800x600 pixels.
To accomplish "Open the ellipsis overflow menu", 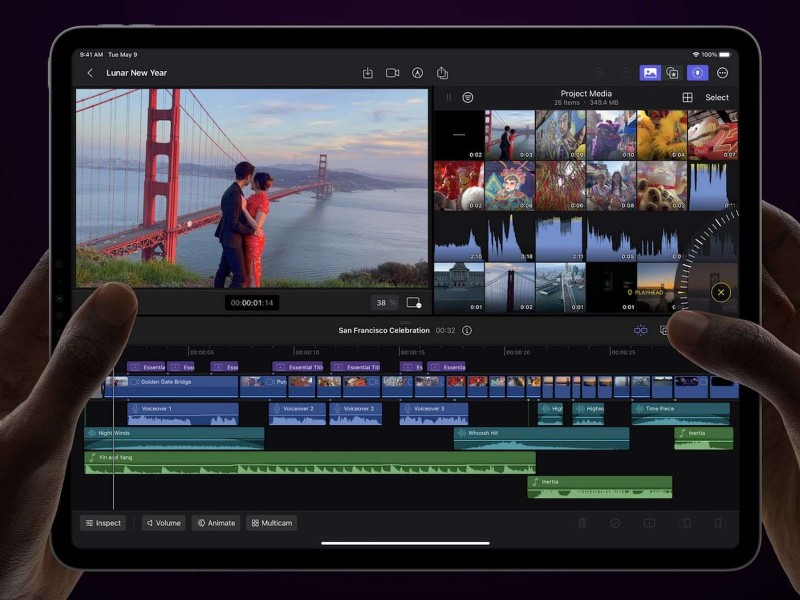I will (x=722, y=72).
